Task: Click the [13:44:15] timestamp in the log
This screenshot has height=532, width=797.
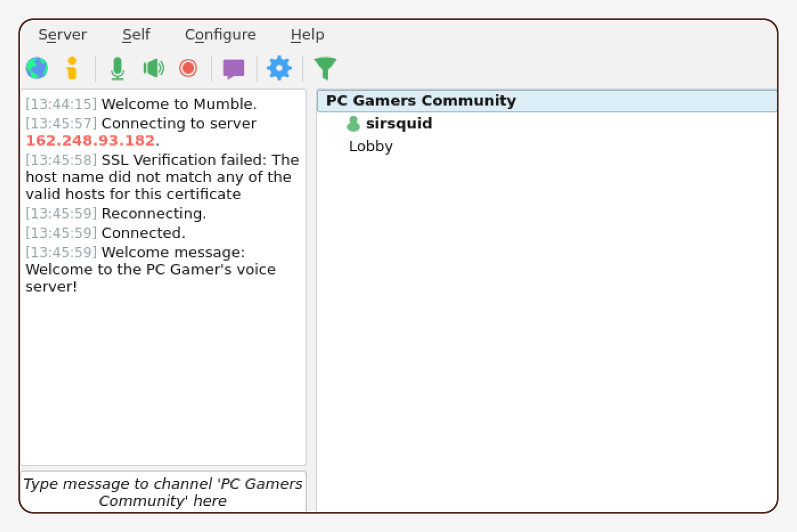Action: pyautogui.click(x=61, y=104)
